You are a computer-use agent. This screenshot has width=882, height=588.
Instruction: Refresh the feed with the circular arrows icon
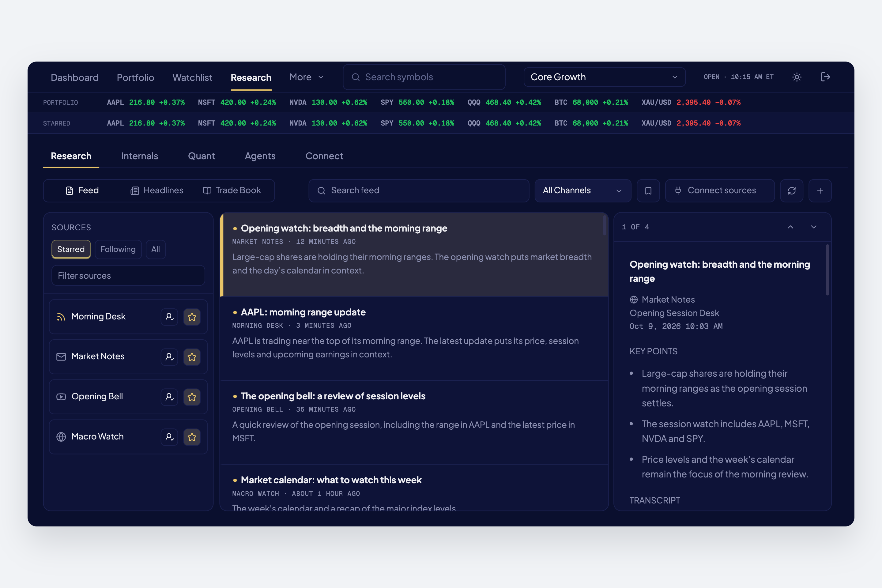[792, 190]
